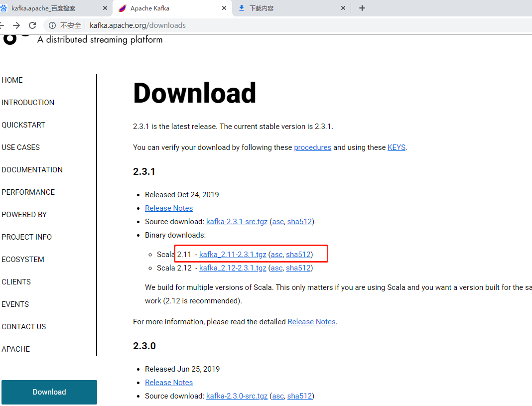
Task: Open sha512 link for Scala 2.12 binary
Action: click(298, 268)
